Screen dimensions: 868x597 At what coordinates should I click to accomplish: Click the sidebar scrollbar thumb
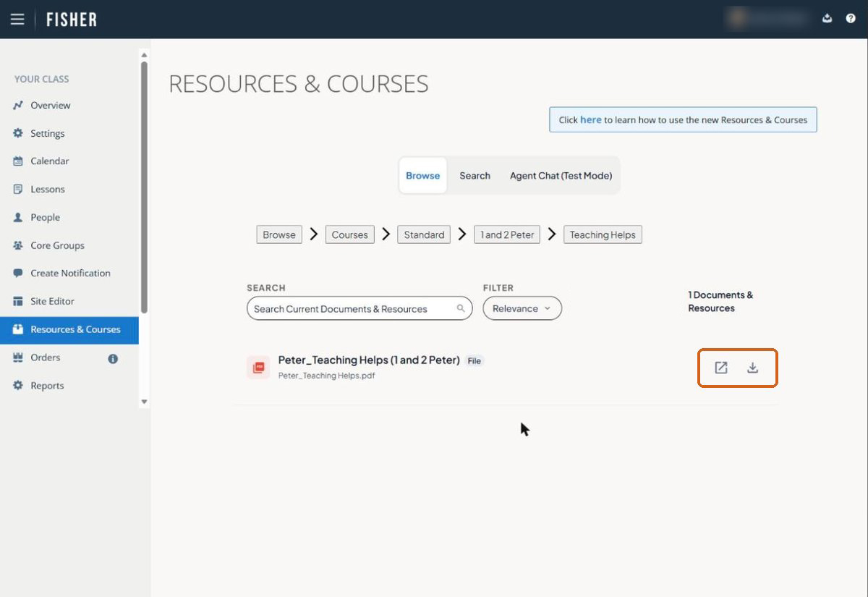[144, 187]
